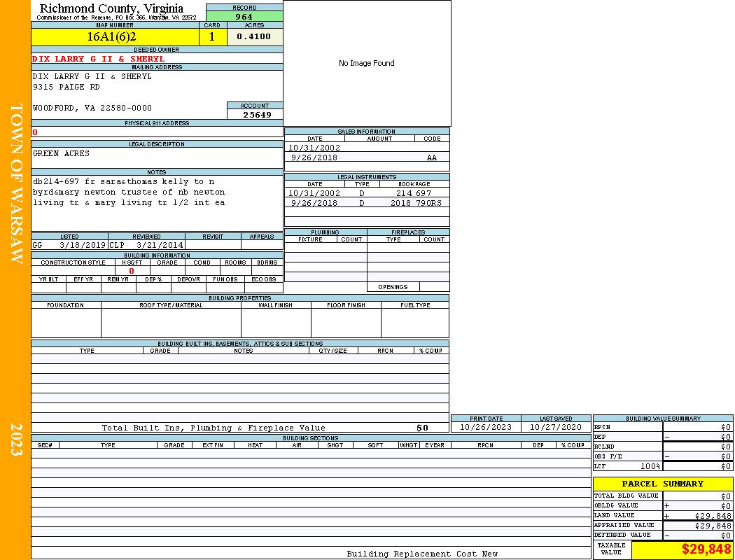
Task: Click the GREEN ACRES legal description
Action: point(62,153)
